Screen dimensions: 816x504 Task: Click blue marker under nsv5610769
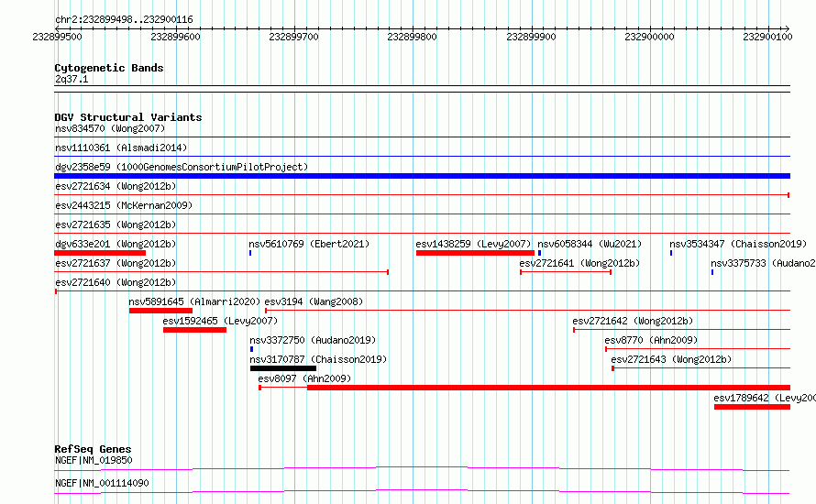[x=250, y=253]
